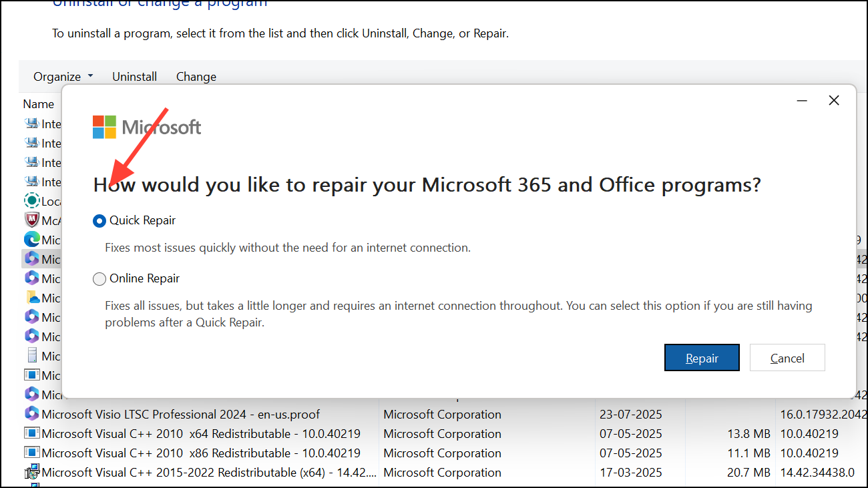Select the Quick Repair radio button
868x488 pixels.
coord(99,221)
